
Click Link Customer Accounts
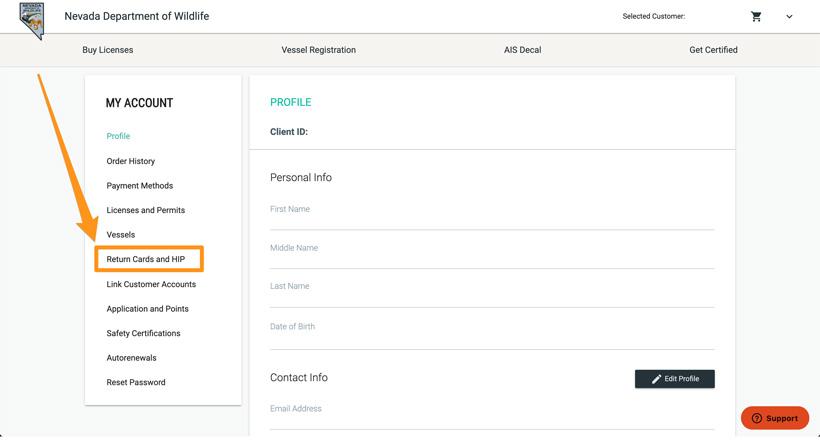151,284
